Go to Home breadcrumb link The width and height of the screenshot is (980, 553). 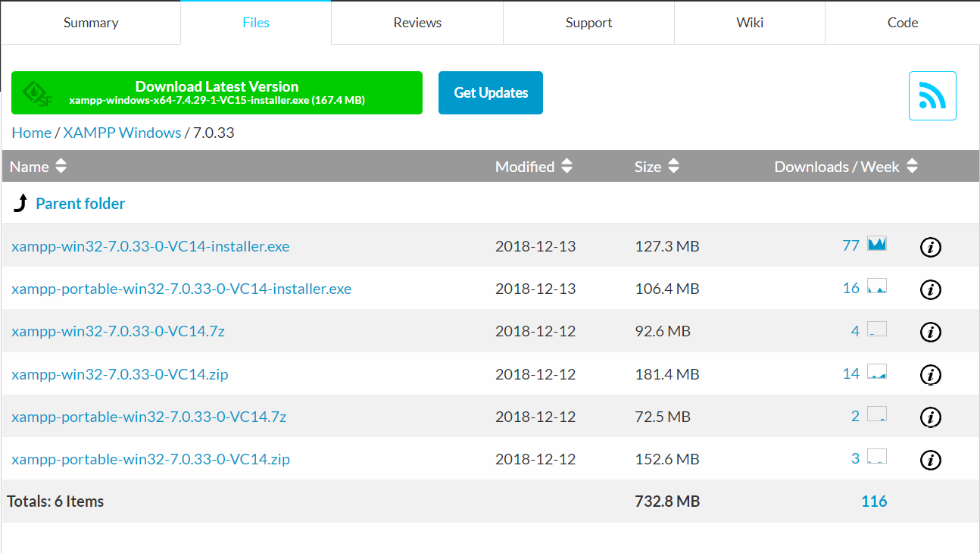(x=32, y=133)
